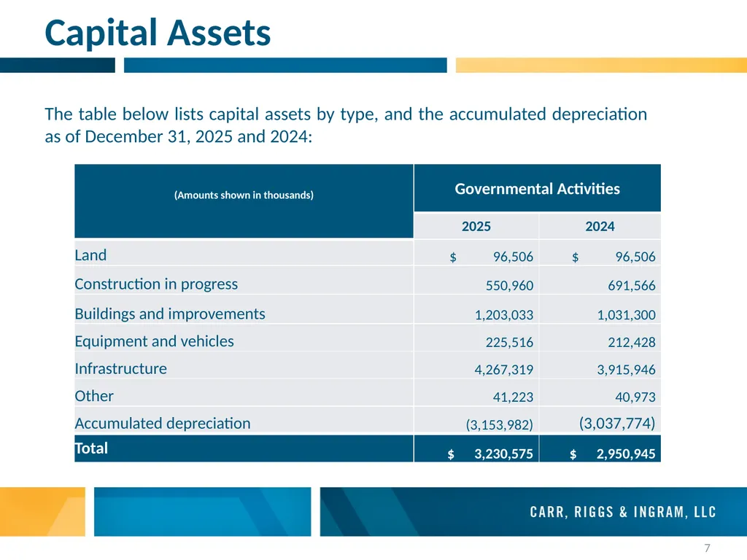Screen dimensions: 747x560
Task: Click the 'Buildings and improvements' row label
Action: [169, 314]
